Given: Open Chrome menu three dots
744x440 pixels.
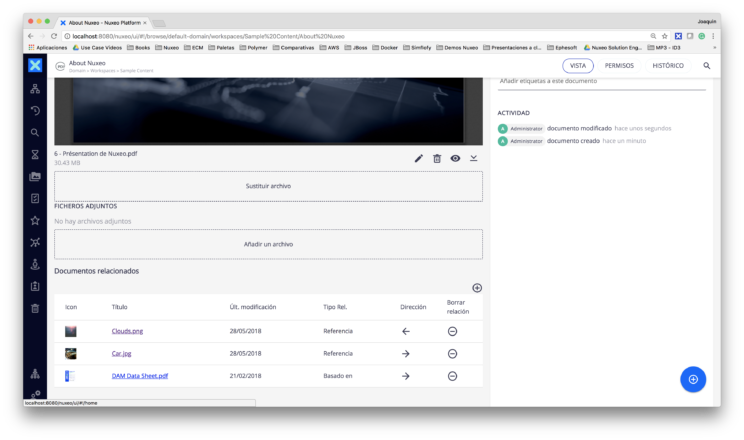Looking at the screenshot, I should (713, 36).
